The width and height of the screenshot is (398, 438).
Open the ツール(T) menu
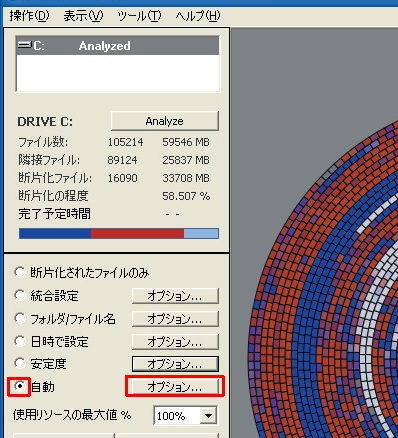click(139, 16)
